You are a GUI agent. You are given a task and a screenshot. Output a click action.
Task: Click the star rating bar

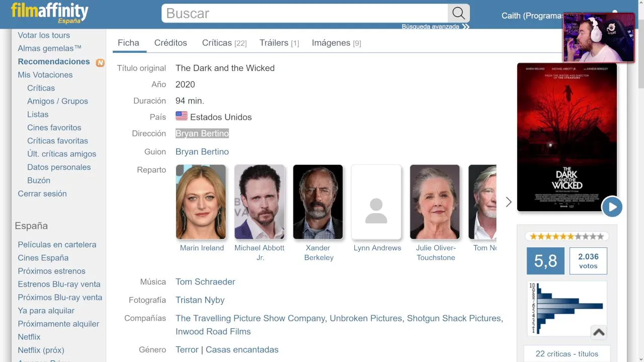tap(567, 236)
